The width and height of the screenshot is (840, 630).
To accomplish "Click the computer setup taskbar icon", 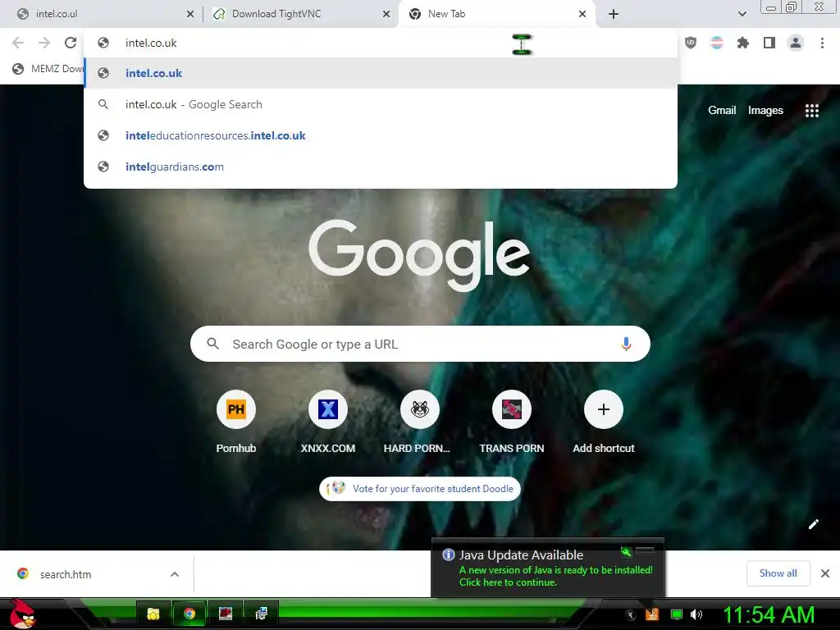I will [x=261, y=614].
